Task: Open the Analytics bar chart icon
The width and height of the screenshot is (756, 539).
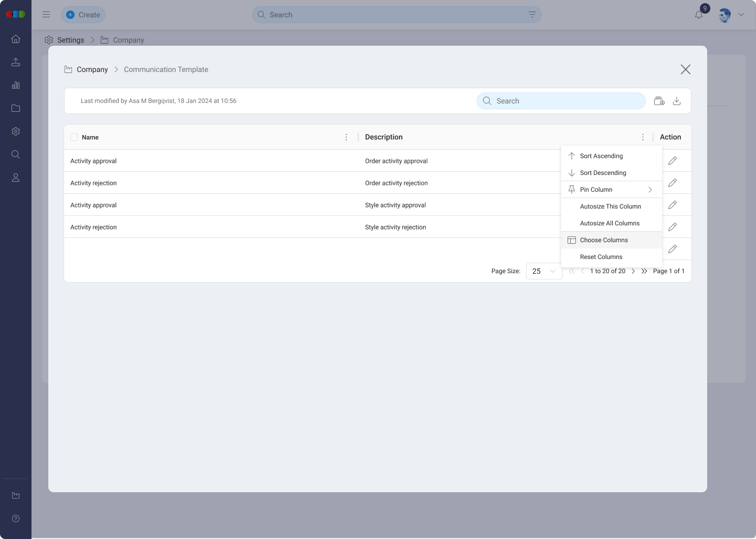Action: point(16,85)
